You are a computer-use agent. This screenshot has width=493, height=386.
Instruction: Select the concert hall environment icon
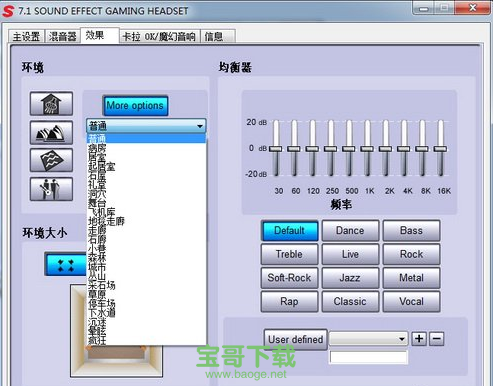[51, 132]
